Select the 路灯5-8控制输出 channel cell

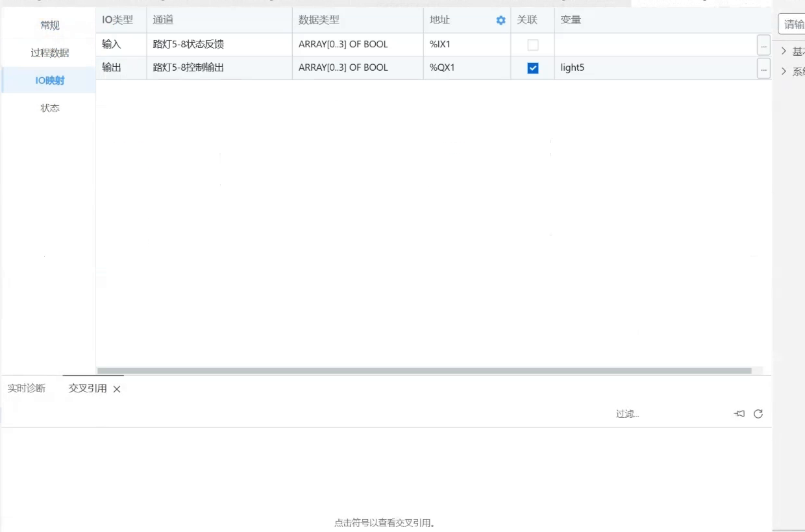click(x=219, y=68)
